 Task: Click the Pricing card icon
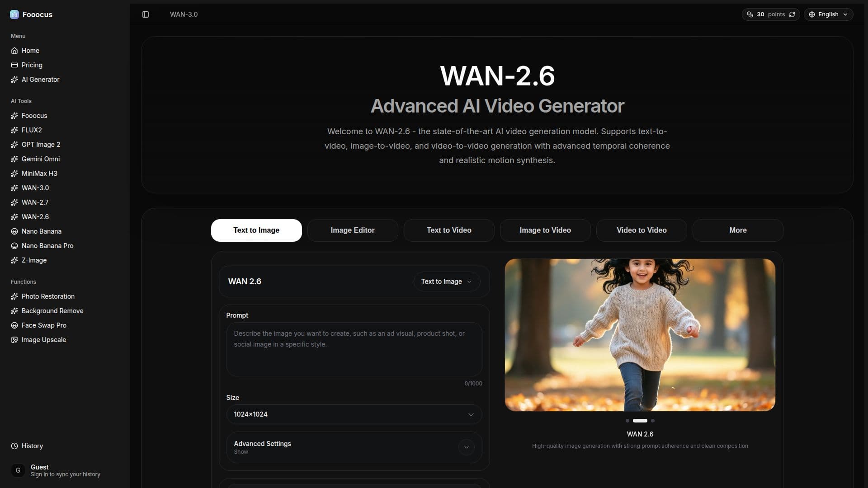[x=14, y=65]
